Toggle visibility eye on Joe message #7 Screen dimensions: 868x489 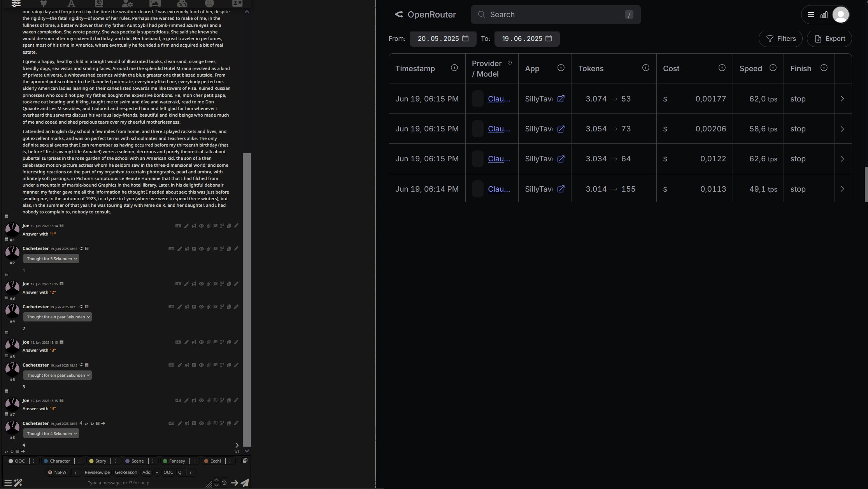pos(202,401)
